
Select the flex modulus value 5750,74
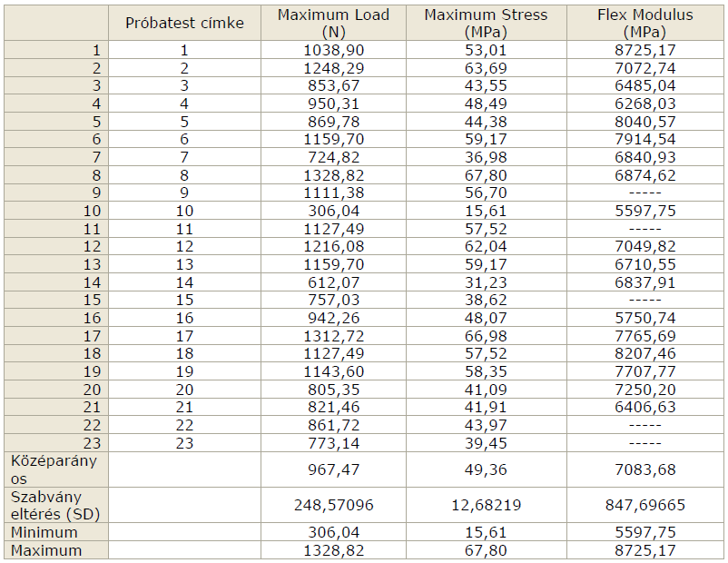[x=644, y=318]
